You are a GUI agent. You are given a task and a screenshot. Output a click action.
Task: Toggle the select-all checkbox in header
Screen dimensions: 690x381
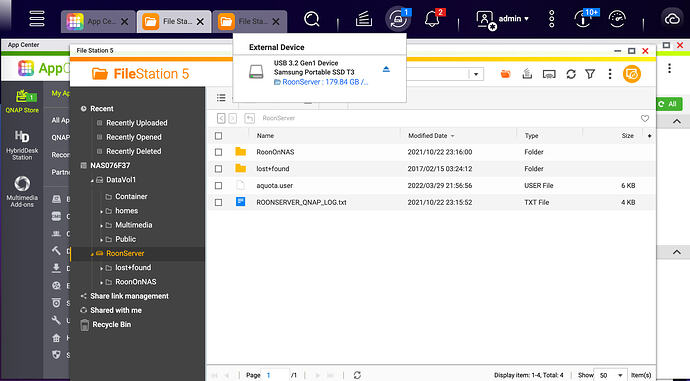[218, 136]
